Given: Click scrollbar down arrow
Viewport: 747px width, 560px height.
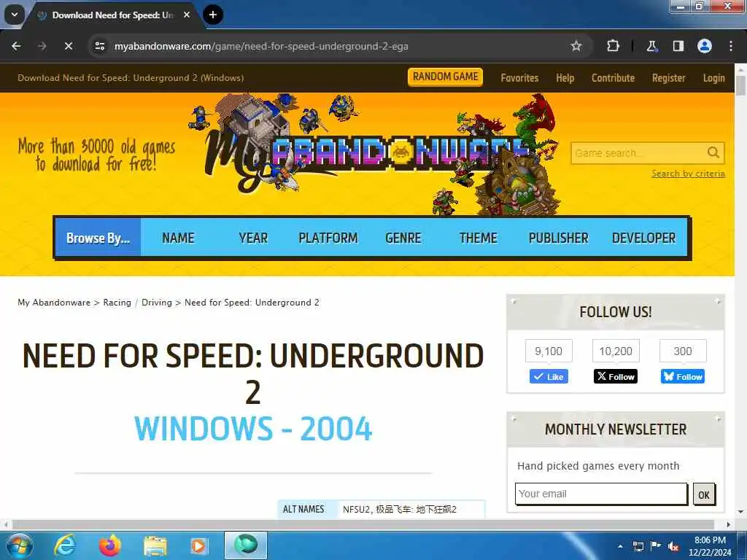Looking at the screenshot, I should point(740,512).
